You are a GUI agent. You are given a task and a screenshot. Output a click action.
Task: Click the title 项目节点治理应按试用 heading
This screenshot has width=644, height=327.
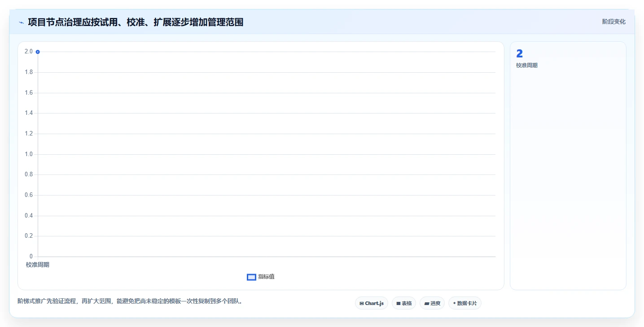tap(136, 22)
